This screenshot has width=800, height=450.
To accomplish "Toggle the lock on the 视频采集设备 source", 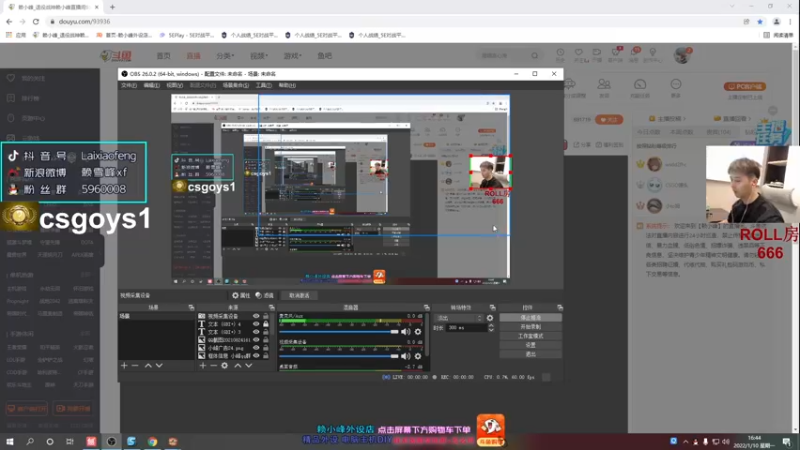I will [266, 316].
